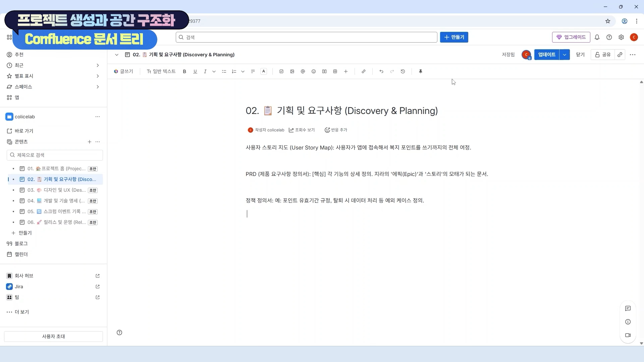Toggle underline formatting
The height and width of the screenshot is (362, 644).
tap(195, 71)
